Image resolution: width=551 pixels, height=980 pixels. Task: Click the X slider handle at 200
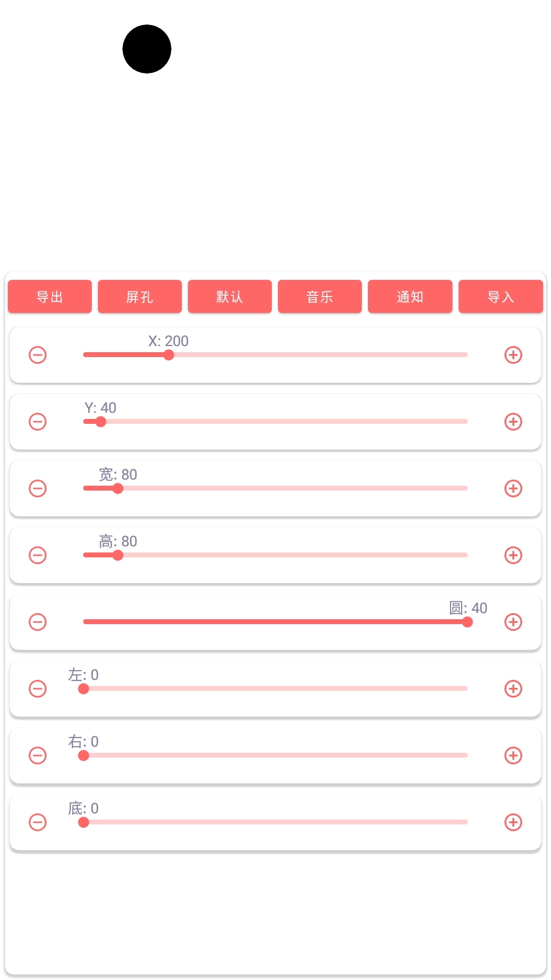pyautogui.click(x=168, y=355)
